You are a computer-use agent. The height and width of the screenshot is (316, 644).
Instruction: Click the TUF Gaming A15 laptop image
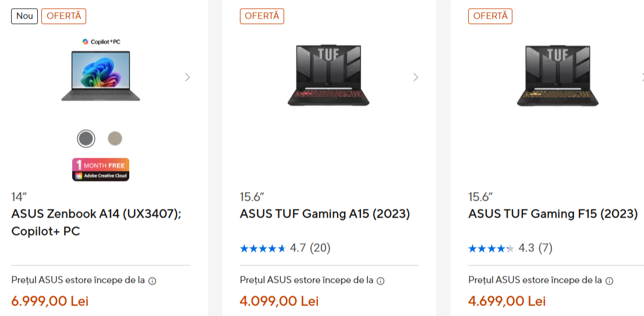[x=329, y=76]
